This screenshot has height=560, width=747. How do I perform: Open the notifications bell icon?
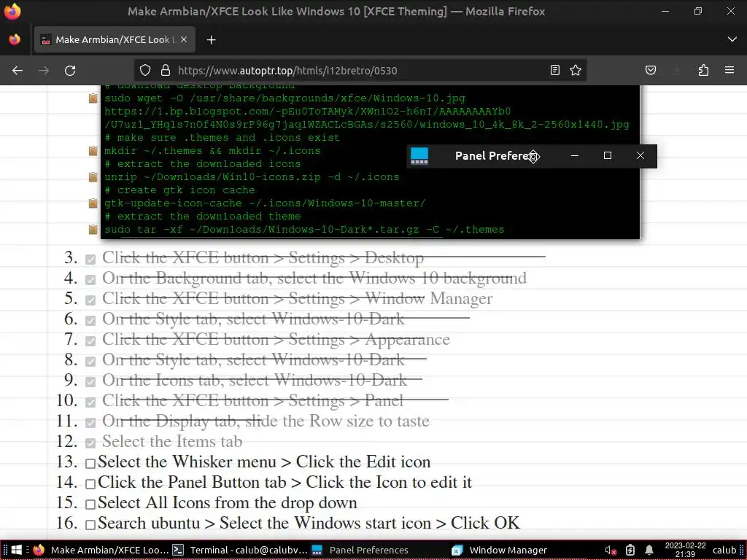[649, 550]
